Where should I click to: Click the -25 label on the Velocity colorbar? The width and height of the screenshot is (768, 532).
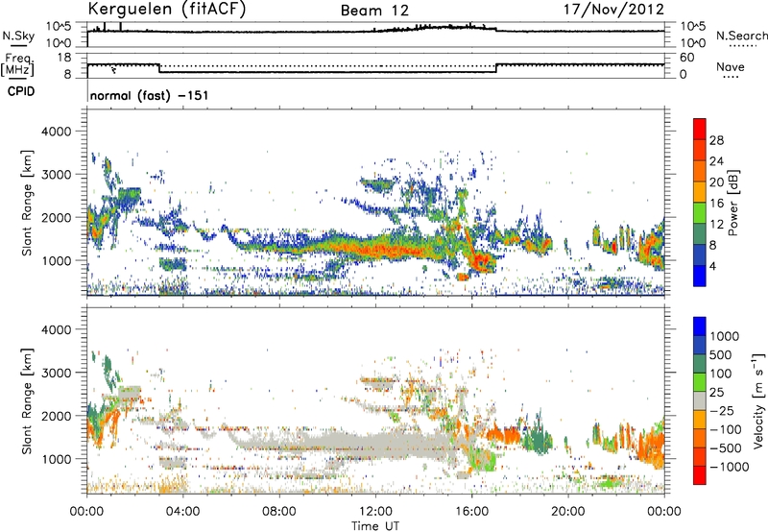point(722,411)
